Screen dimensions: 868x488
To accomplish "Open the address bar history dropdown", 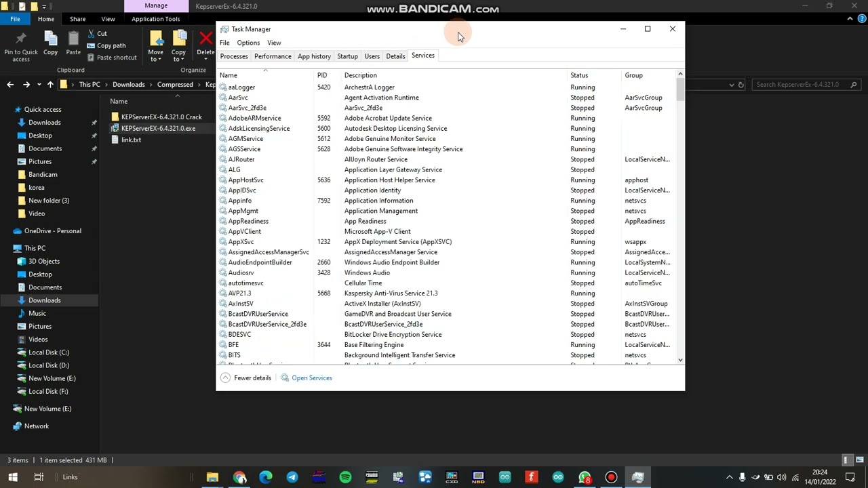I will coord(731,85).
